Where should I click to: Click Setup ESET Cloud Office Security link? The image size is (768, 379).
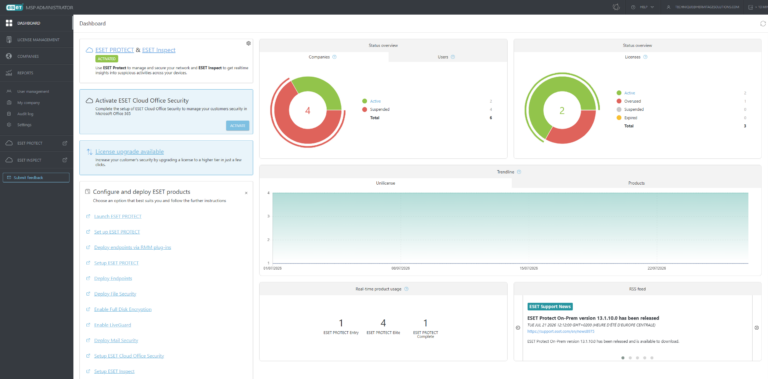(129, 356)
